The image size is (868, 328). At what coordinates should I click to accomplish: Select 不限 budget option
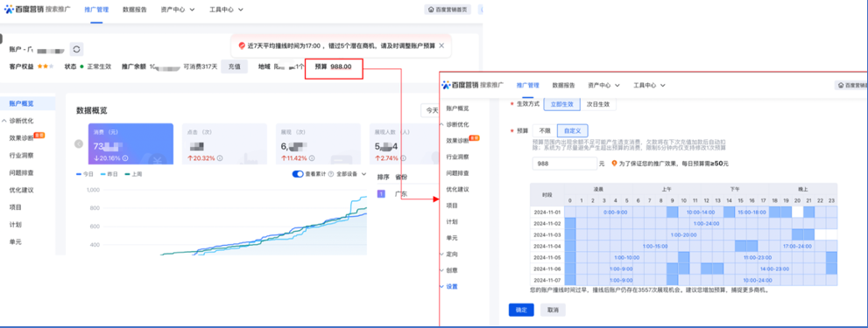[x=545, y=130]
